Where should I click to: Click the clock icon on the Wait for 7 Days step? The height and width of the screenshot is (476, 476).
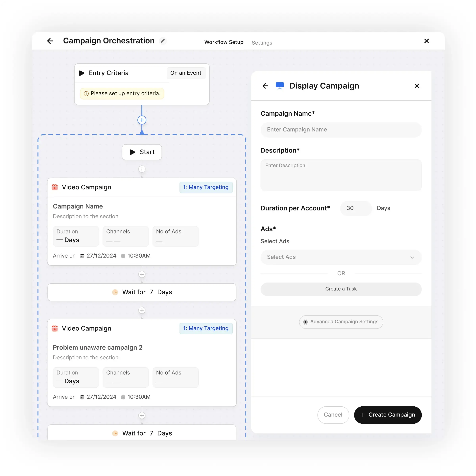115,292
